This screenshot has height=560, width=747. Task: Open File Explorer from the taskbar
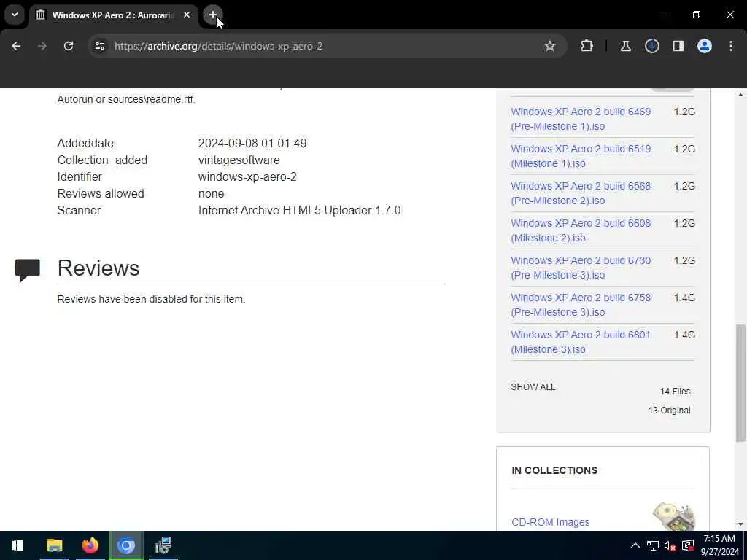54,545
